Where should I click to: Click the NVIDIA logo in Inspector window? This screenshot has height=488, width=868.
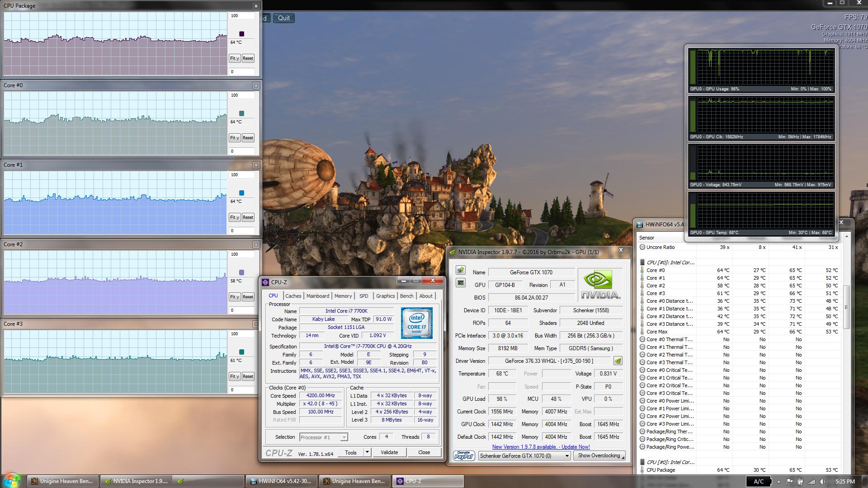[x=600, y=285]
